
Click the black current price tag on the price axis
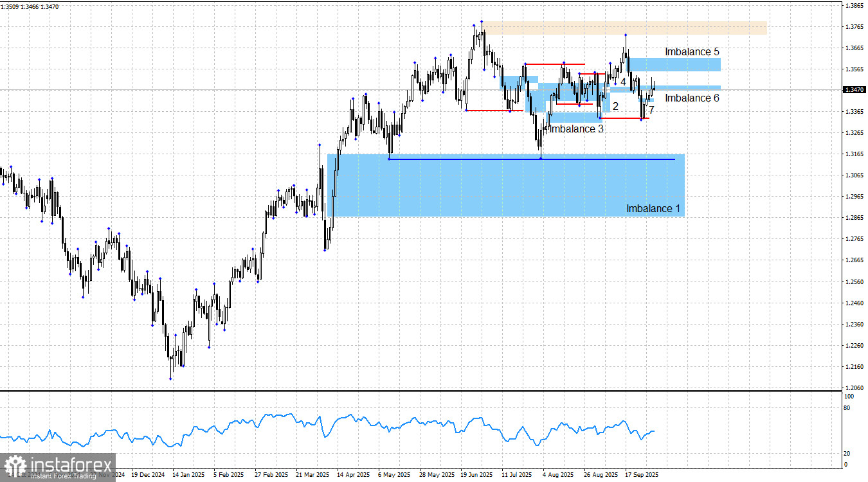coord(854,90)
